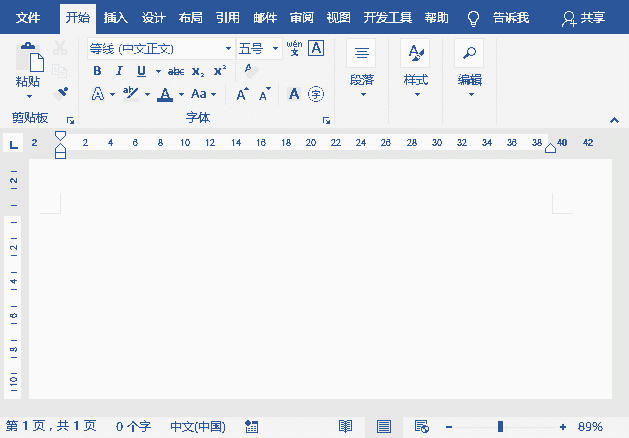Screen dimensions: 629x438
Task: Click the Format Painter brush icon
Action: (x=61, y=93)
